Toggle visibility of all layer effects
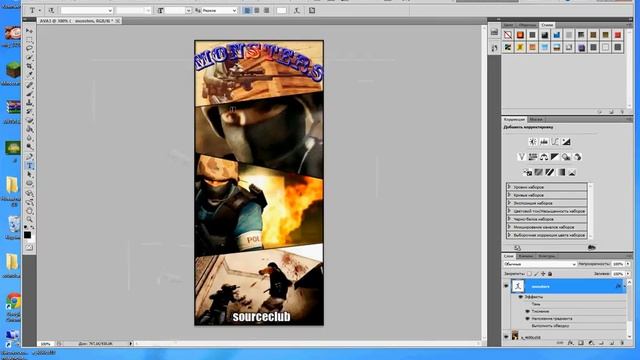The height and width of the screenshot is (360, 640). click(521, 297)
